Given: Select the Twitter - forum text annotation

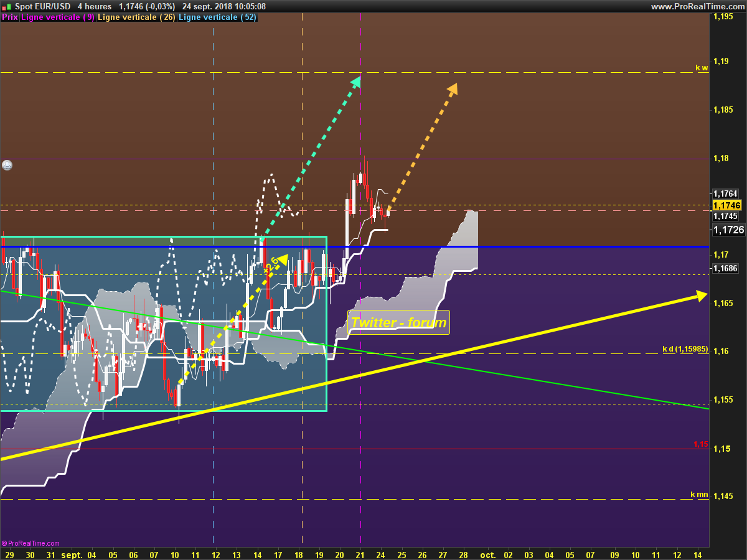Looking at the screenshot, I should pos(398,322).
